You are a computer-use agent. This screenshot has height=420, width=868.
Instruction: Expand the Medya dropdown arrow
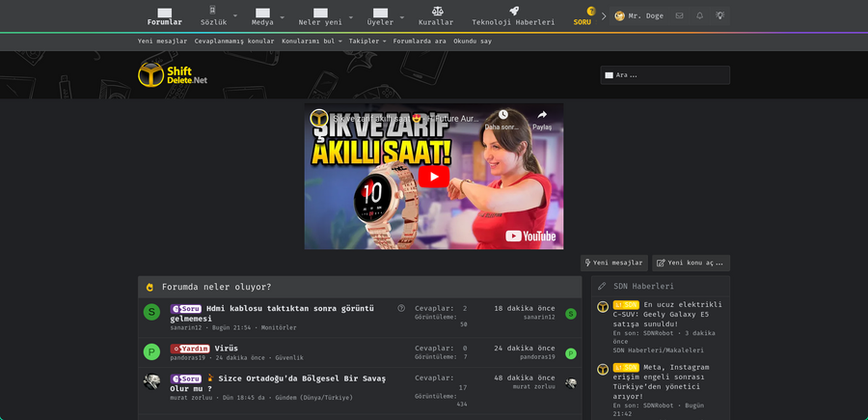click(283, 16)
